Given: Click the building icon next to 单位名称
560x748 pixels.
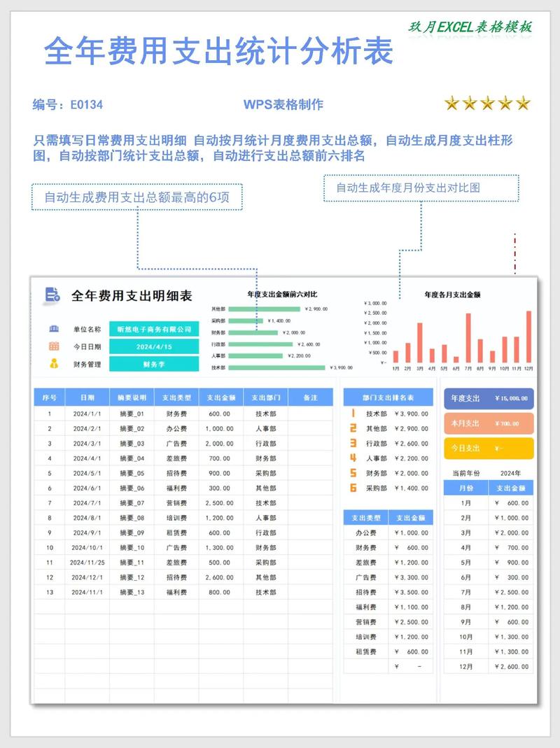Looking at the screenshot, I should tap(54, 329).
